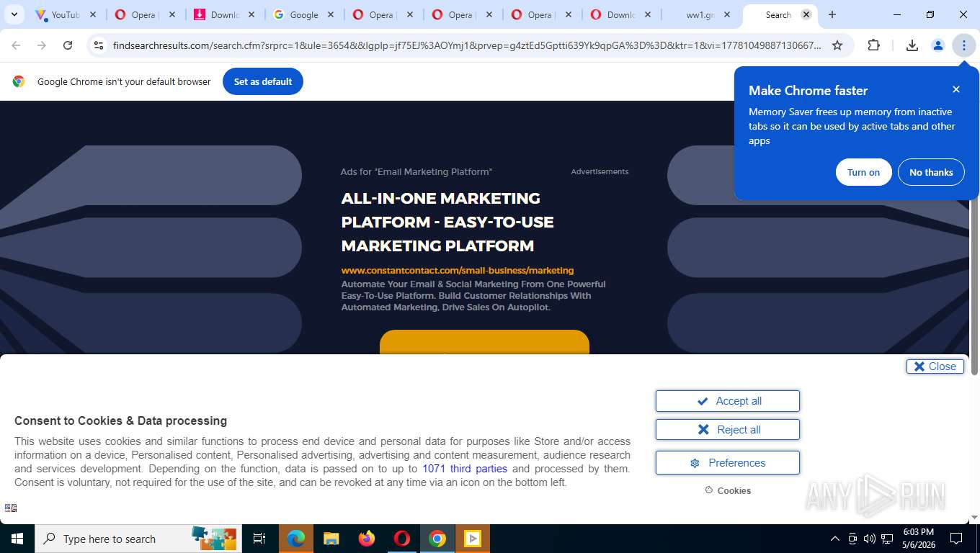Open the network icon in system tray
This screenshot has height=553, width=980.
point(888,539)
